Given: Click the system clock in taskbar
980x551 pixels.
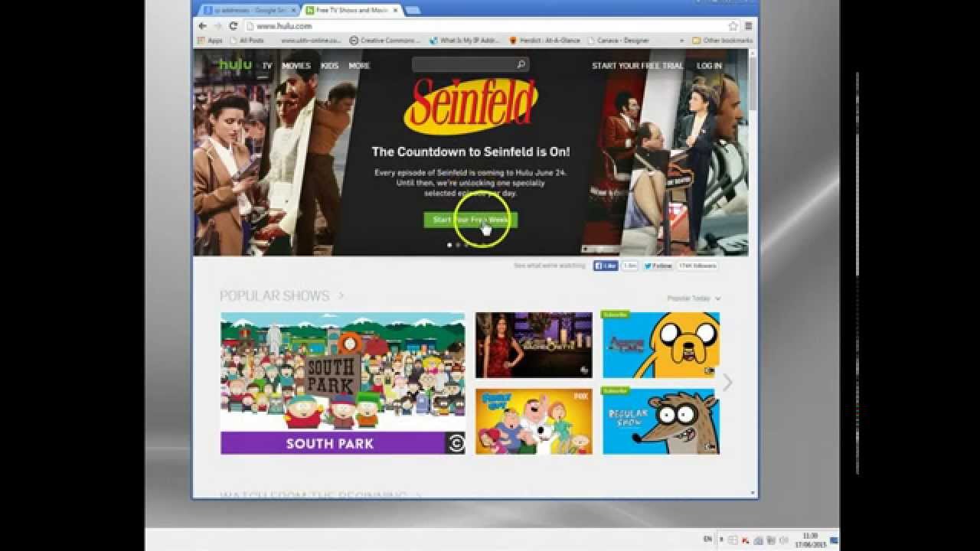Looking at the screenshot, I should (x=811, y=540).
